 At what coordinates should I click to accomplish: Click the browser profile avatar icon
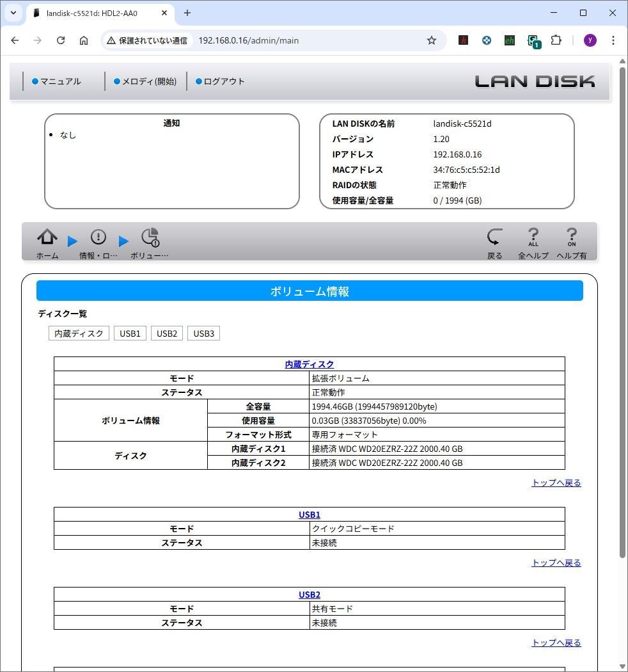590,40
